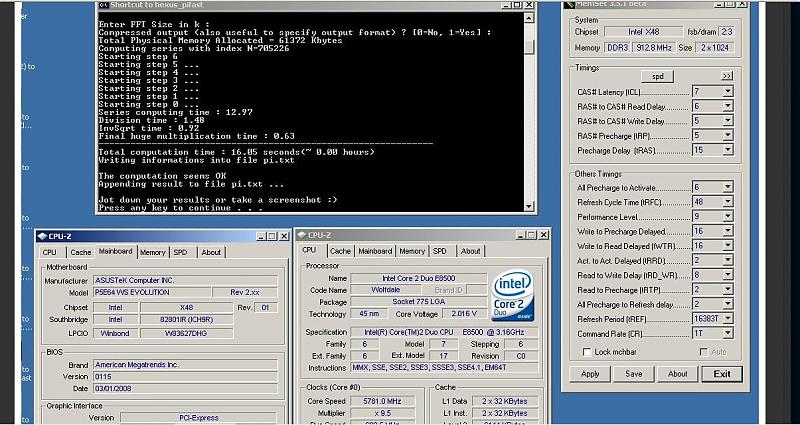Click the console vertical scrollbar thumb
The image size is (800, 425).
click(529, 46)
